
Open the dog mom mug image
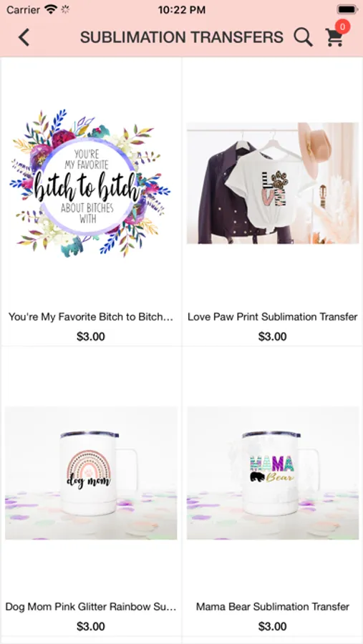pos(91,473)
